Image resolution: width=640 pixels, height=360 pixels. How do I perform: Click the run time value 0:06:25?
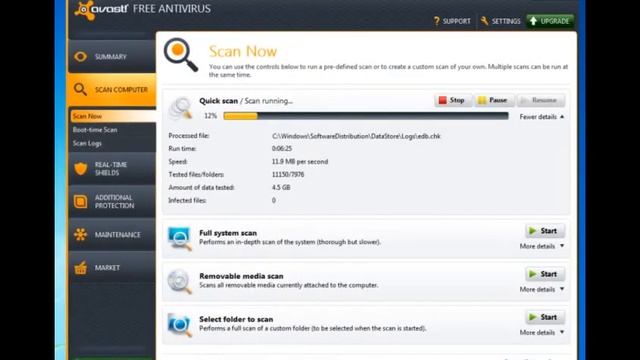(282, 149)
